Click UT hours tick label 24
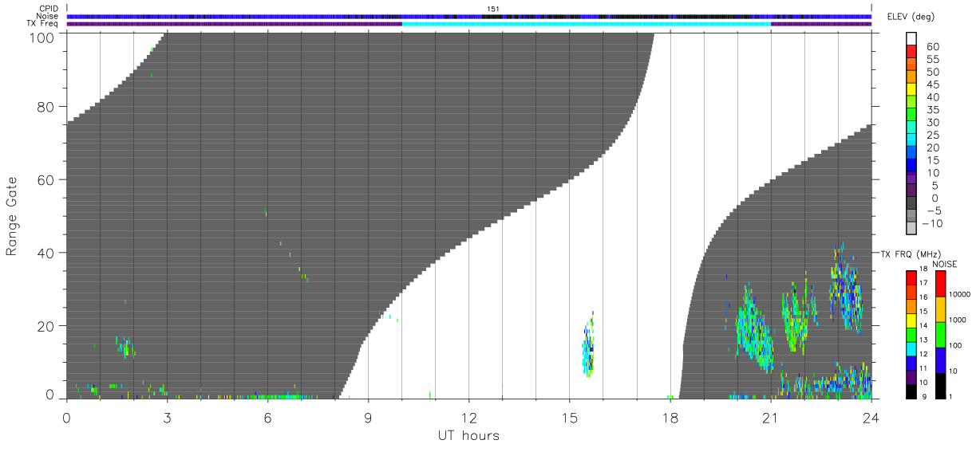 (x=871, y=416)
